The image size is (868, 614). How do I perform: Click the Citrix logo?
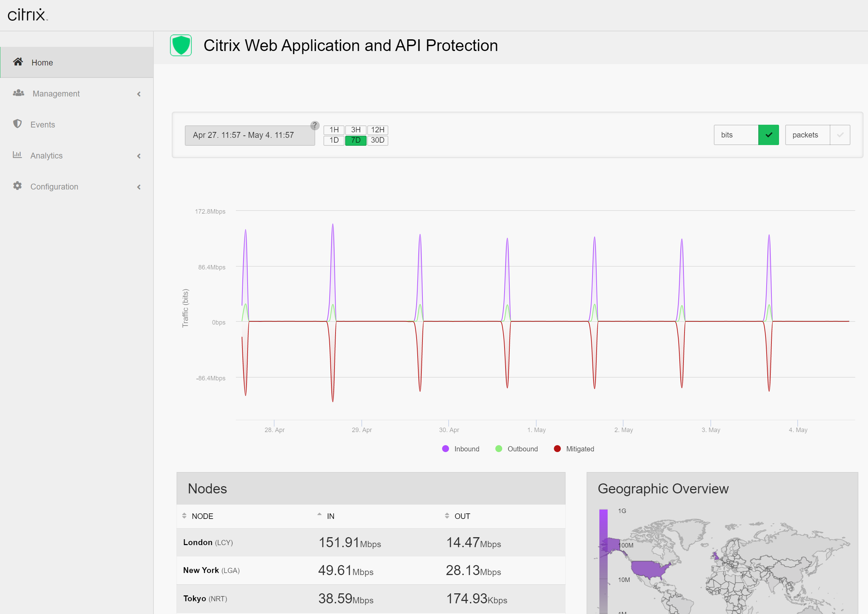[x=27, y=15]
